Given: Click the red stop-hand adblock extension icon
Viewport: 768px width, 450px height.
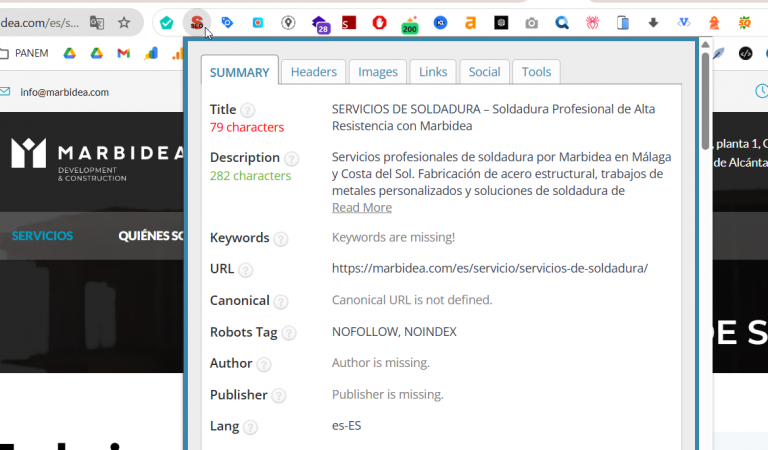Looking at the screenshot, I should [x=379, y=23].
